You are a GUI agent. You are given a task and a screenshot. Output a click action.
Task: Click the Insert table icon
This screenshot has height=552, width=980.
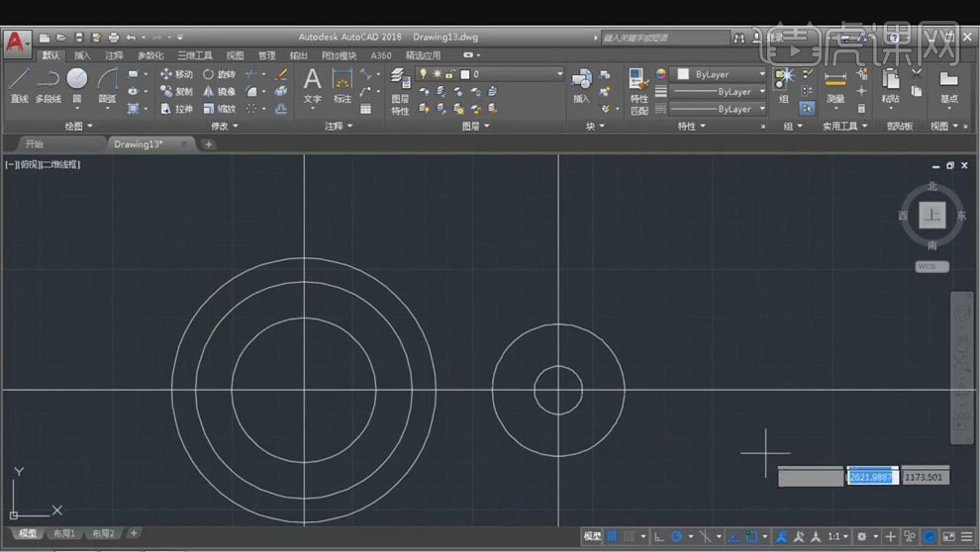(365, 109)
